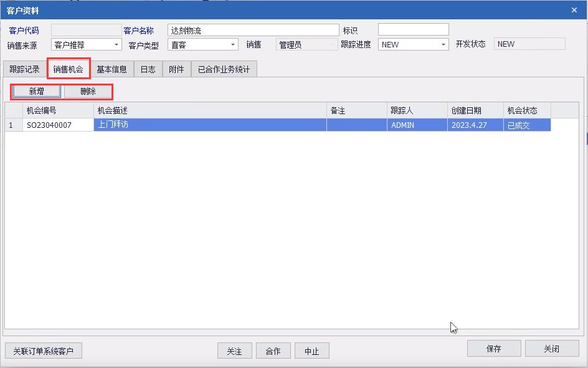The width and height of the screenshot is (588, 368).
Task: Click the 中止 button
Action: click(x=311, y=351)
